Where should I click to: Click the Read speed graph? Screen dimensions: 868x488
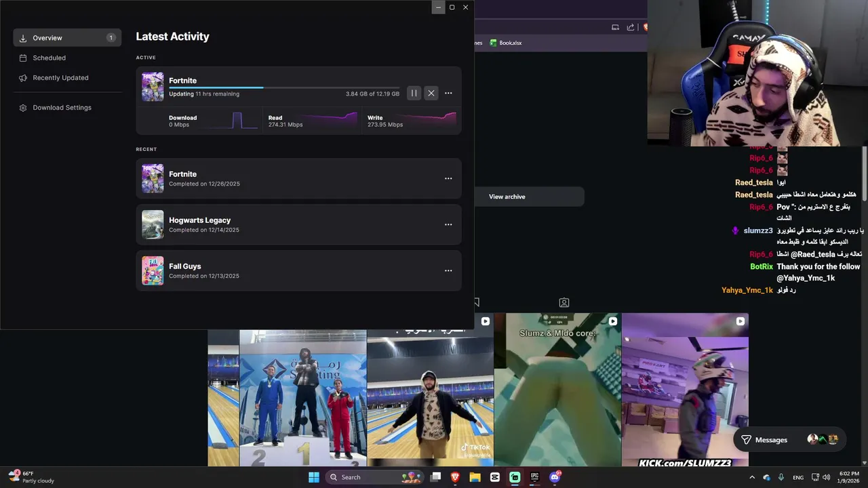tap(330, 121)
